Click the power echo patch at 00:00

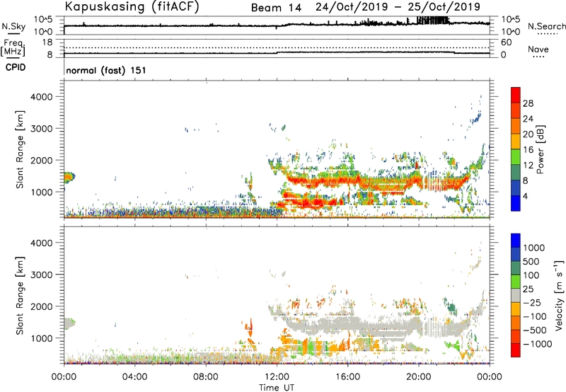(x=69, y=177)
